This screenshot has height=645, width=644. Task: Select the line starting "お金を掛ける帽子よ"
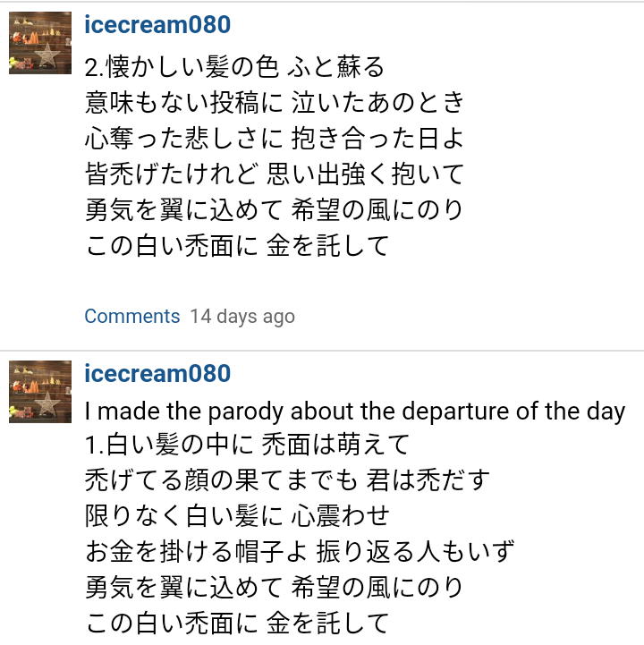pos(300,552)
